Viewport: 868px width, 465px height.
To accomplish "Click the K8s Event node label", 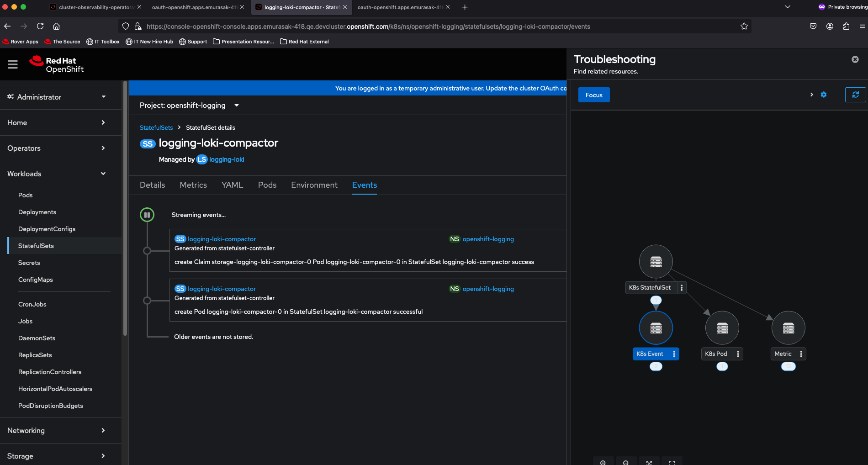I will tap(650, 354).
